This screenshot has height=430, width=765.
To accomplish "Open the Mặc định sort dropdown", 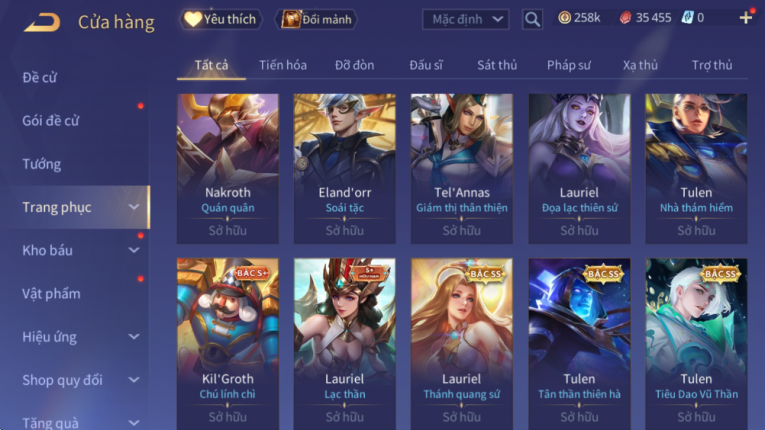I will [465, 20].
